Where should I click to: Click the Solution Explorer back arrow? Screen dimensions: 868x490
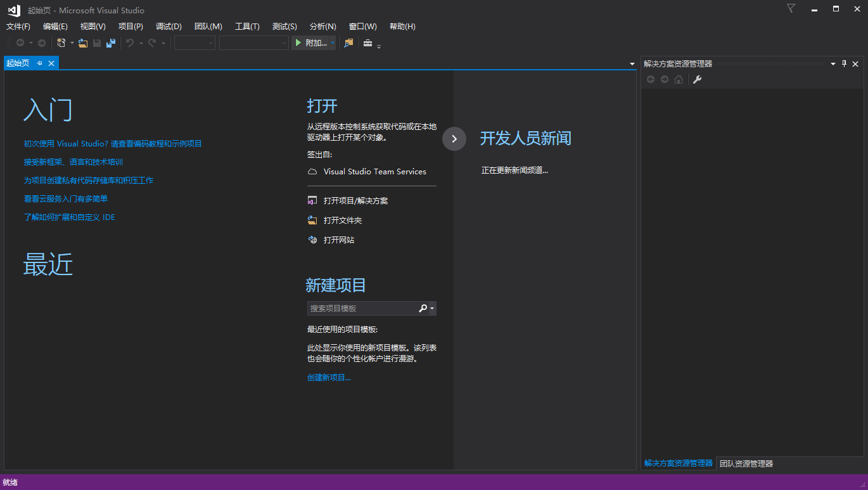650,79
